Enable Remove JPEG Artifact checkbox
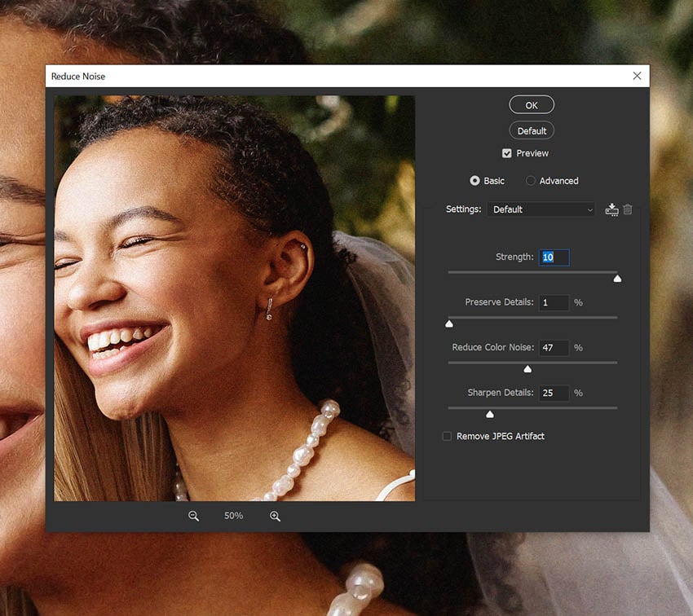 447,436
